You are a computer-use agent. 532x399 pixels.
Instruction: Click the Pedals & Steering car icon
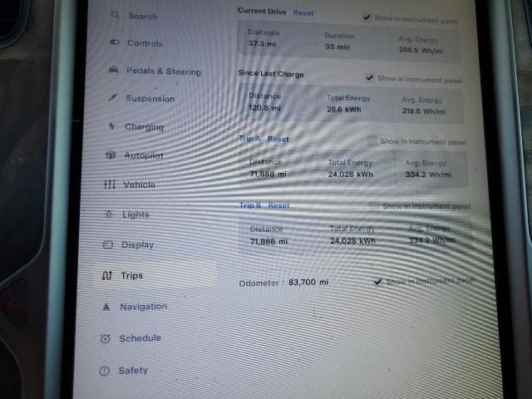(x=113, y=71)
